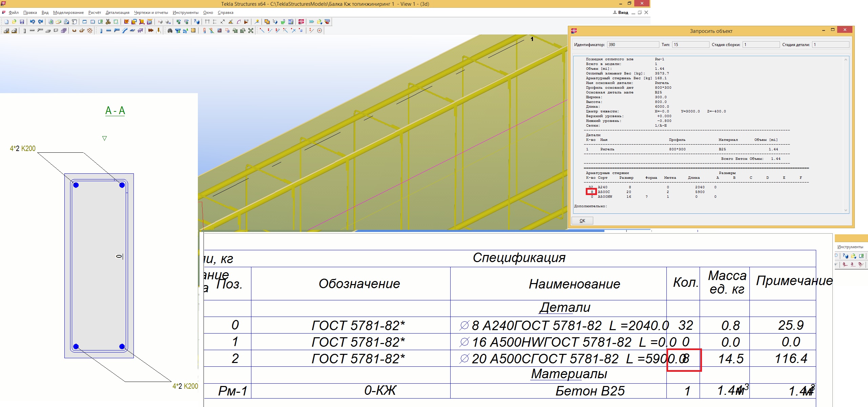
Task: Open the Чертежи и отчеты menu
Action: pos(151,13)
